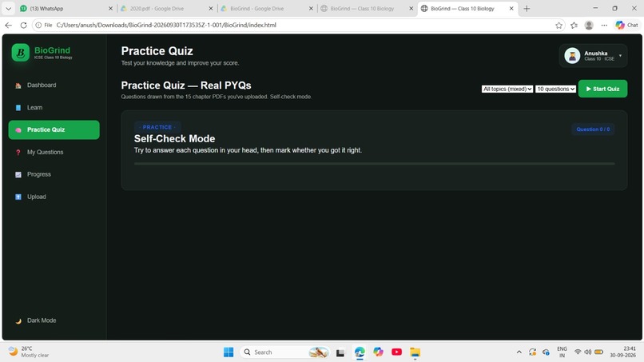
Task: Open the clock and date 23:41
Action: [x=622, y=352]
